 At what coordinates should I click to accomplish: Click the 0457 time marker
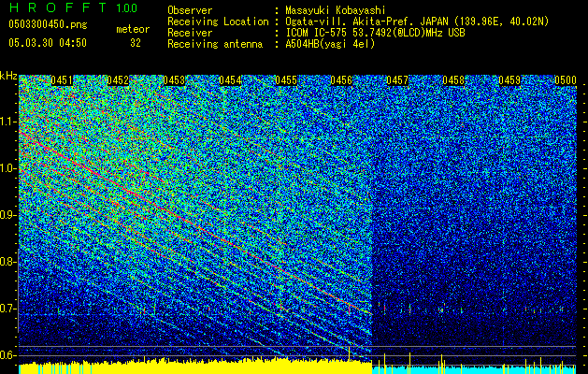[x=397, y=80]
